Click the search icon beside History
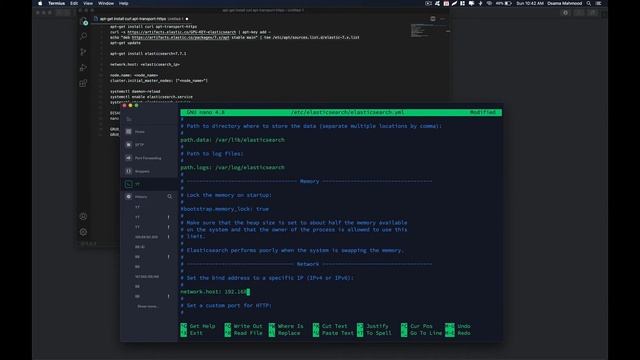The width and height of the screenshot is (640, 360). pos(169,197)
